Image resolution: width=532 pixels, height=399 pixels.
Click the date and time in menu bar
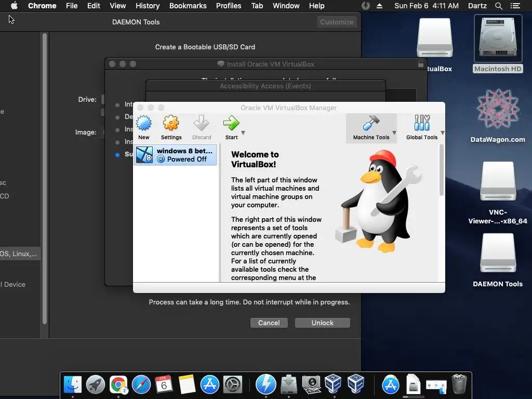pyautogui.click(x=427, y=6)
